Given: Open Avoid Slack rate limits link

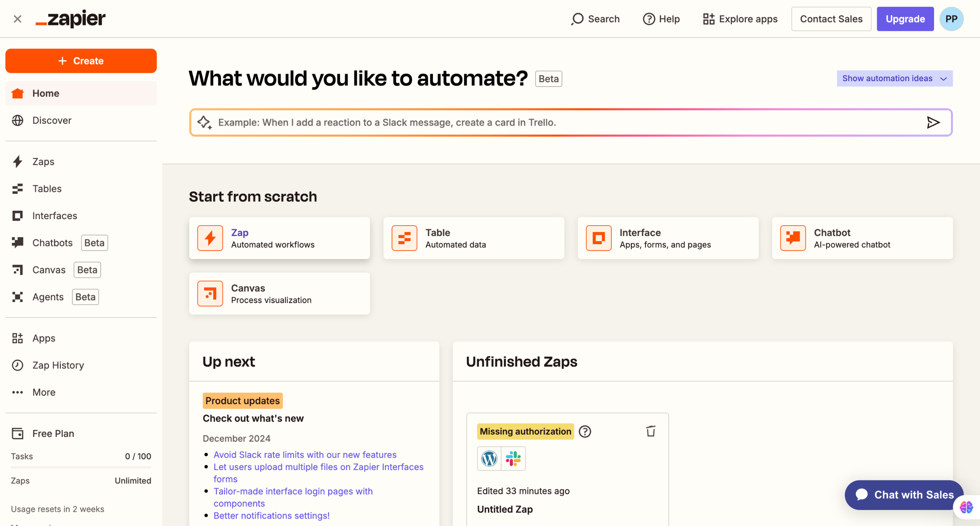Looking at the screenshot, I should 305,454.
